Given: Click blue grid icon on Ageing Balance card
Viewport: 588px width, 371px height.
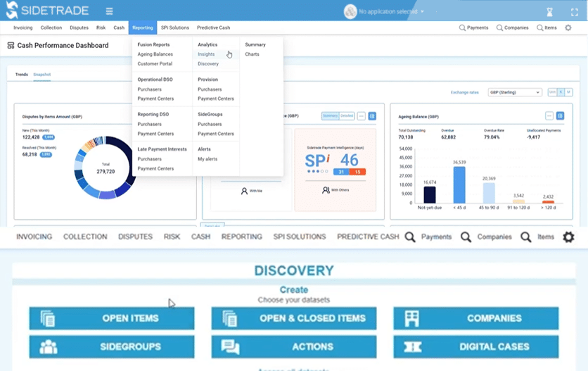Looking at the screenshot, I should [561, 116].
